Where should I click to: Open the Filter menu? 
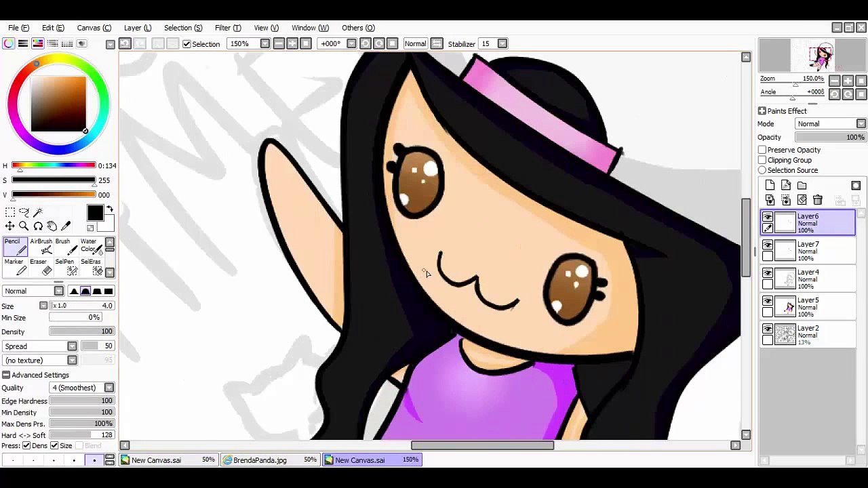pyautogui.click(x=228, y=28)
